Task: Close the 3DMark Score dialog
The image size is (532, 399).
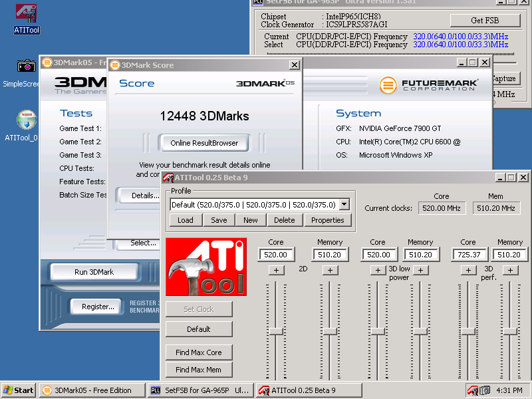Action: click(294, 65)
